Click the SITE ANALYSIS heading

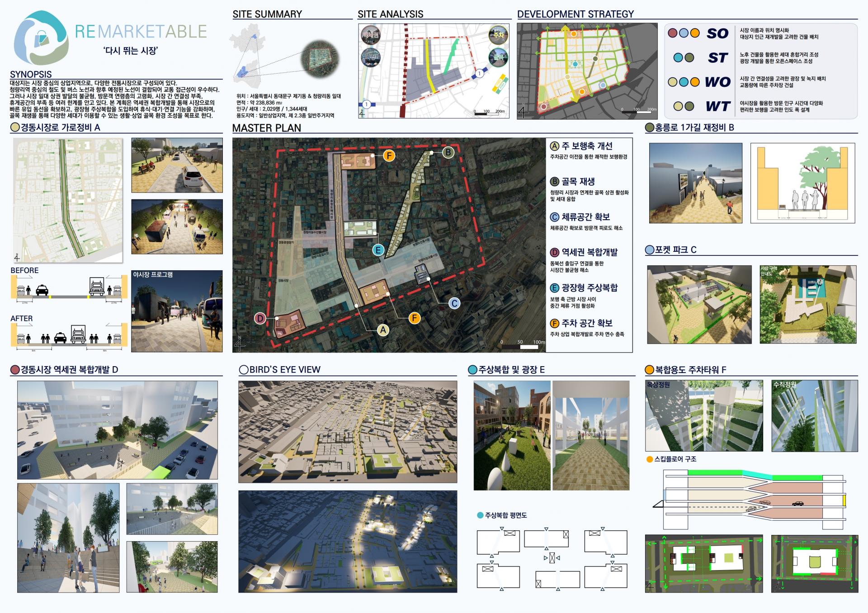coord(390,14)
